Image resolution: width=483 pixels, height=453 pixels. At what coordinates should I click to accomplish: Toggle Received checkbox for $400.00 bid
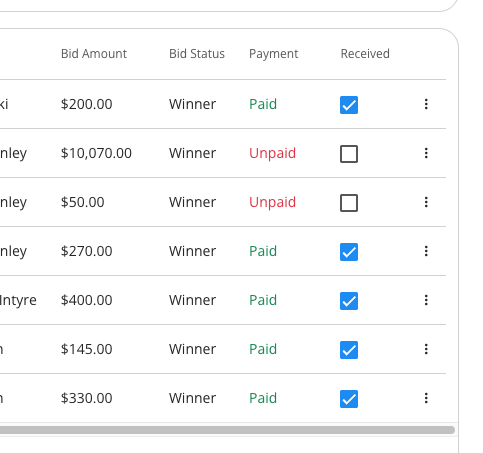pos(349,301)
